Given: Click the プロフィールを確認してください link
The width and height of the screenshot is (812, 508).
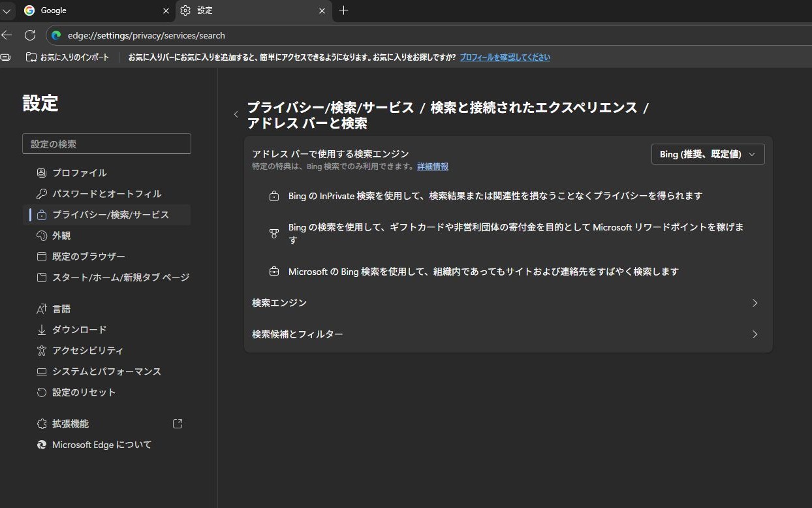Looking at the screenshot, I should click(x=505, y=57).
